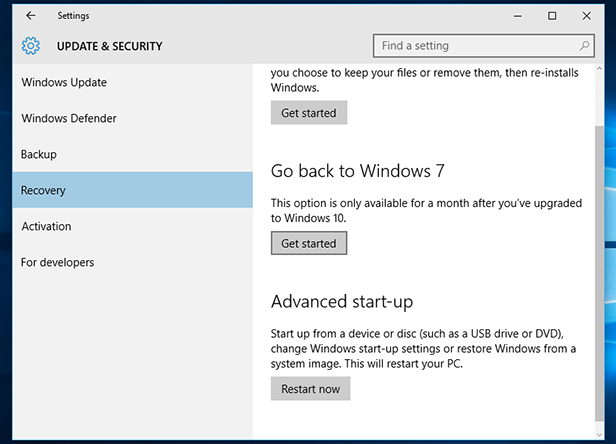Focus the Find a setting field
The width and height of the screenshot is (616, 444).
[x=484, y=46]
